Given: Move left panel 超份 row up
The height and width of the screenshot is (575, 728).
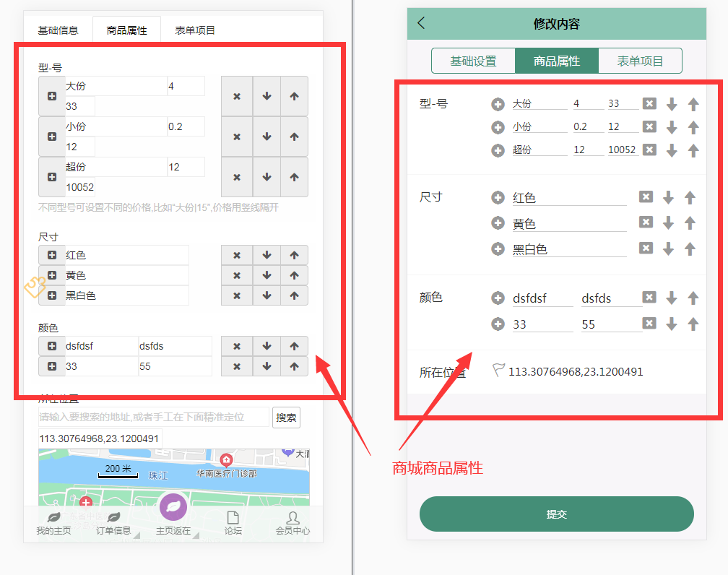Looking at the screenshot, I should click(294, 177).
